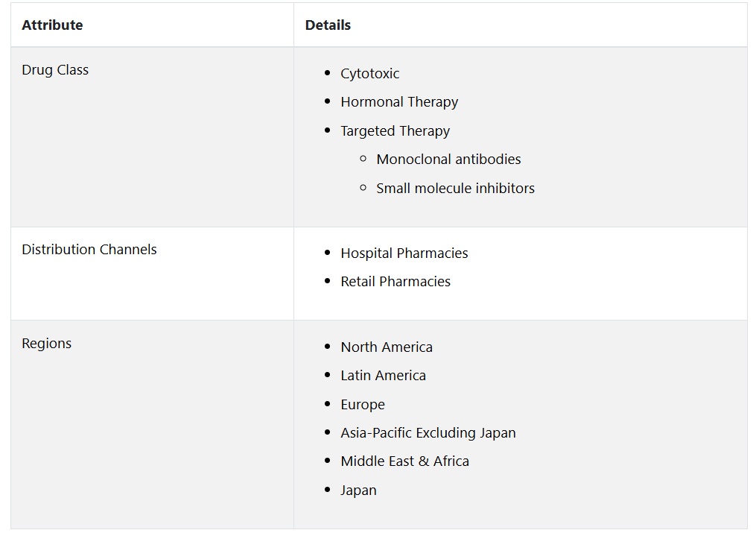Click the Attribute column header
The height and width of the screenshot is (533, 756).
tap(52, 25)
